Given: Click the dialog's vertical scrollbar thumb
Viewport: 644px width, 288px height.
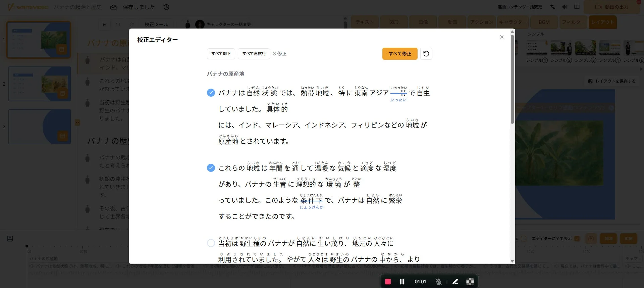Looking at the screenshot, I should click(x=512, y=79).
